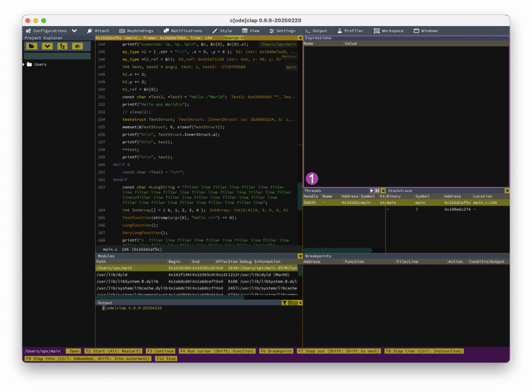Open the Style menu
Image resolution: width=532 pixels, height=392 pixels.
point(222,31)
